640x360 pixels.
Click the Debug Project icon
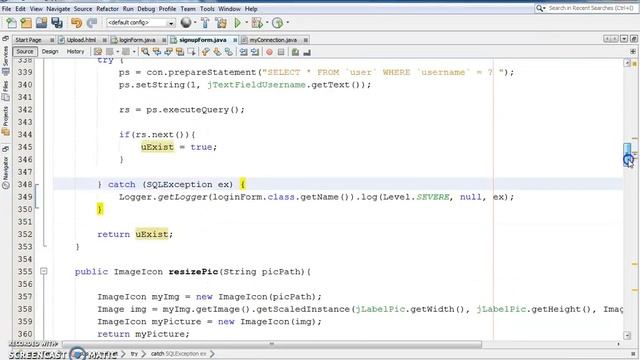click(x=257, y=23)
